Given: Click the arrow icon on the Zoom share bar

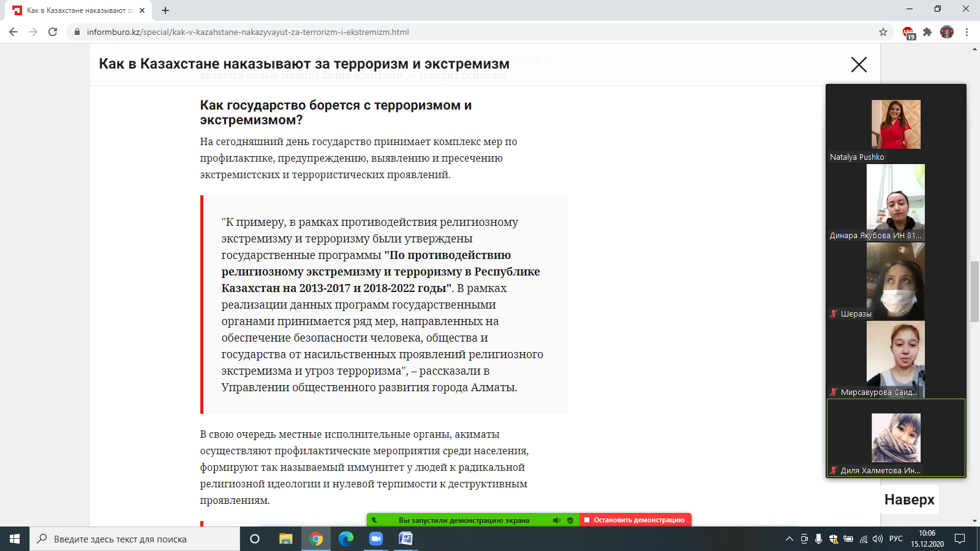Looking at the screenshot, I should tap(374, 520).
